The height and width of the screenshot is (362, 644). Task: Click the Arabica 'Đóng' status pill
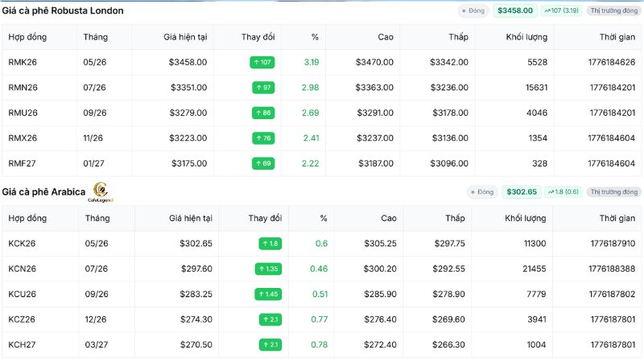tap(481, 191)
